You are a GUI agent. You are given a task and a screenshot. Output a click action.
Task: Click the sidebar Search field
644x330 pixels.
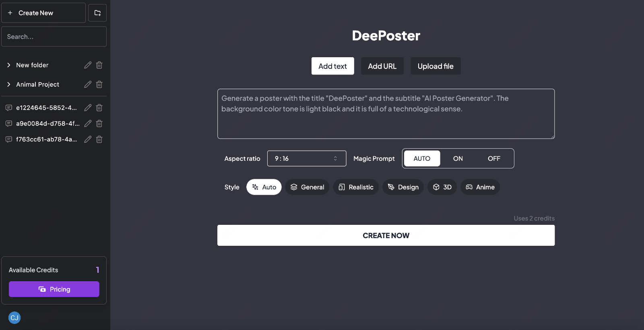pos(54,37)
